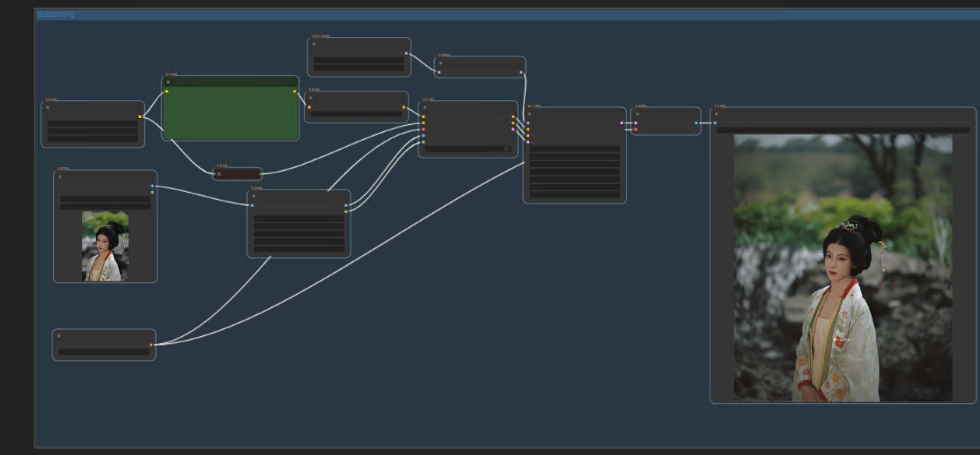Click the small button at the wide widget's right end
The image size is (980, 455).
click(x=506, y=149)
